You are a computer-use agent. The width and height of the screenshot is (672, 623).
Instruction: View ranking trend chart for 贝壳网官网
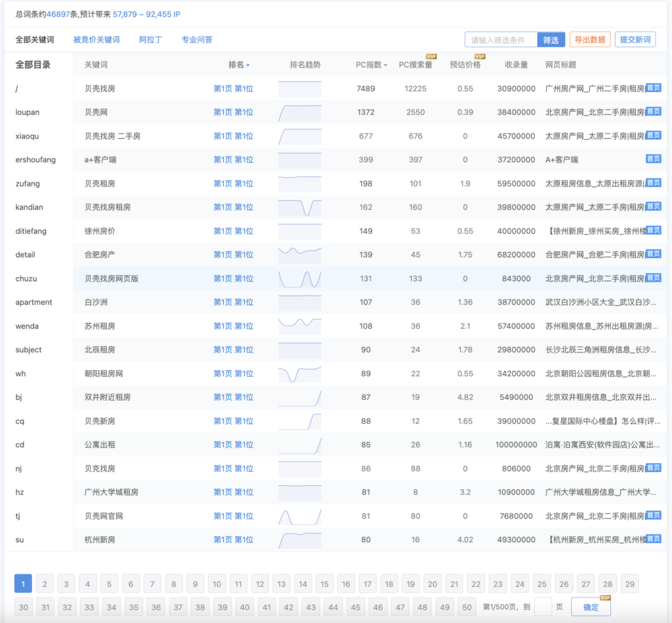pyautogui.click(x=299, y=516)
